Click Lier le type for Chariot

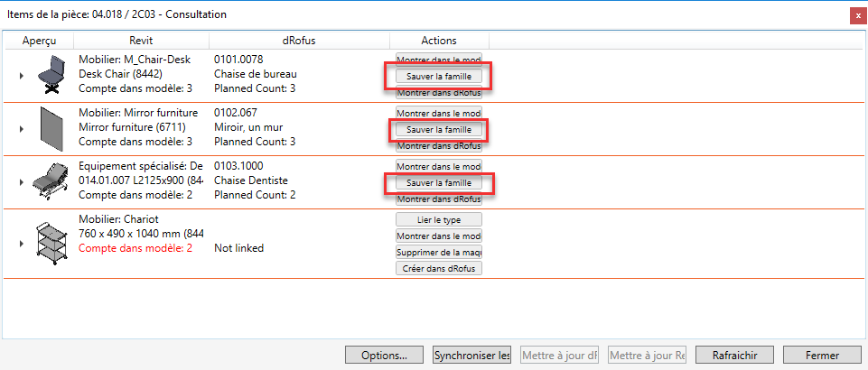click(439, 219)
